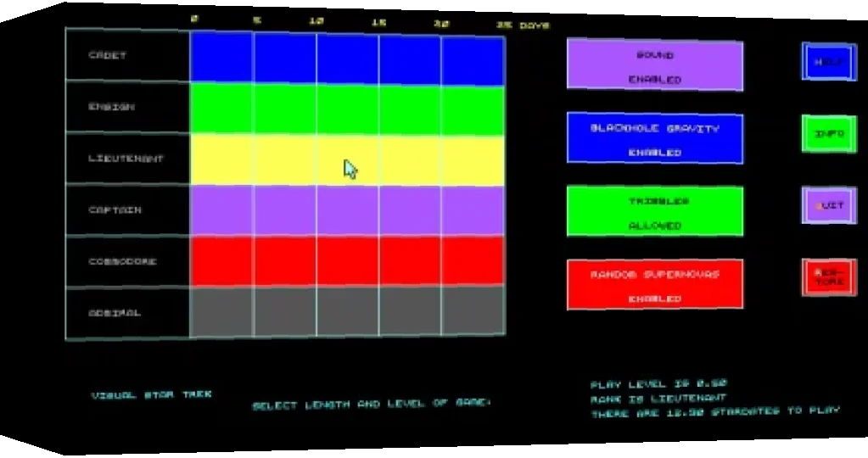This screenshot has height=458, width=868.
Task: Click the green Info button
Action: pyautogui.click(x=829, y=133)
